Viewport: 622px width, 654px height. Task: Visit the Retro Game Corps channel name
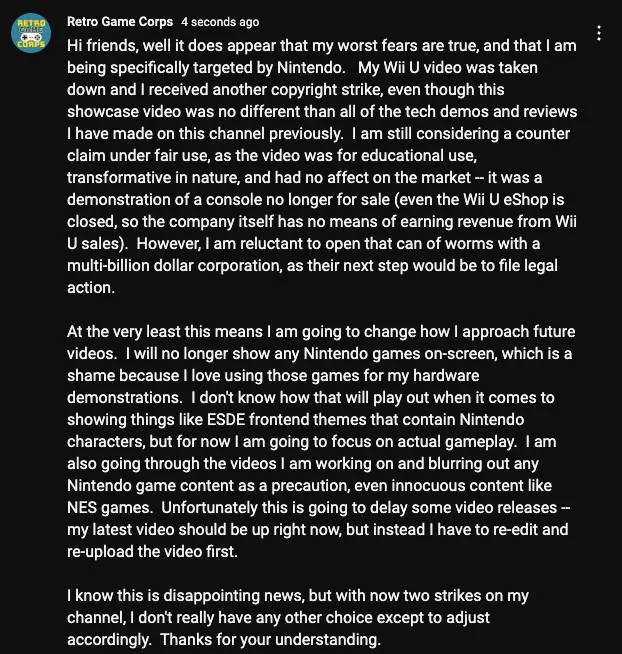pos(120,22)
